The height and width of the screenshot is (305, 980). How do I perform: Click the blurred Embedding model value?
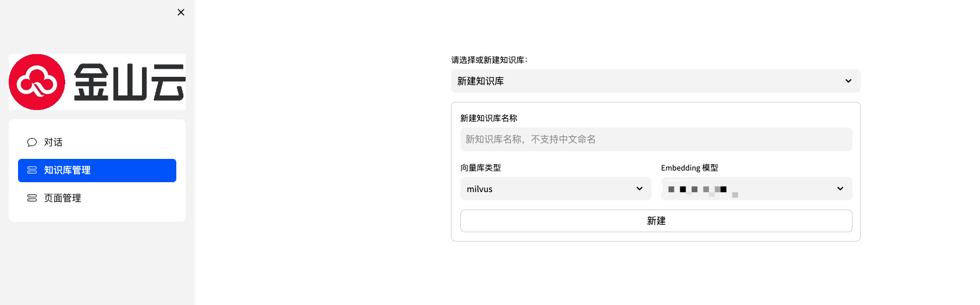(x=698, y=189)
